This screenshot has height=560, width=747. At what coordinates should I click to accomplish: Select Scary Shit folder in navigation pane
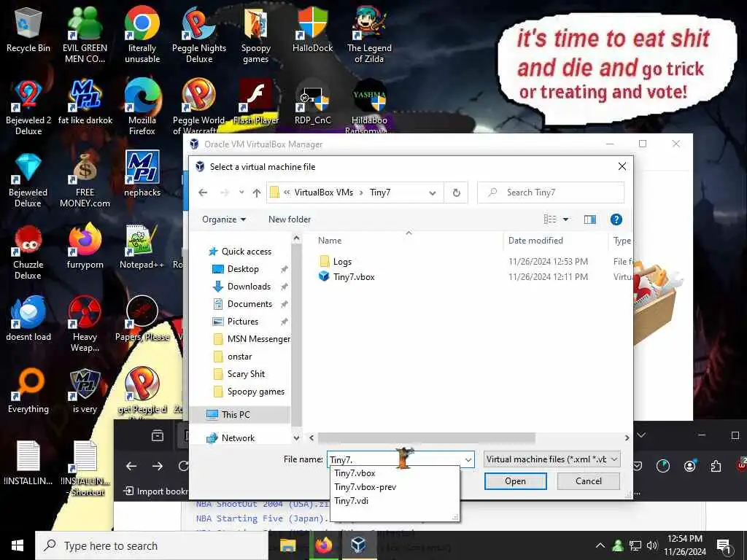click(246, 374)
